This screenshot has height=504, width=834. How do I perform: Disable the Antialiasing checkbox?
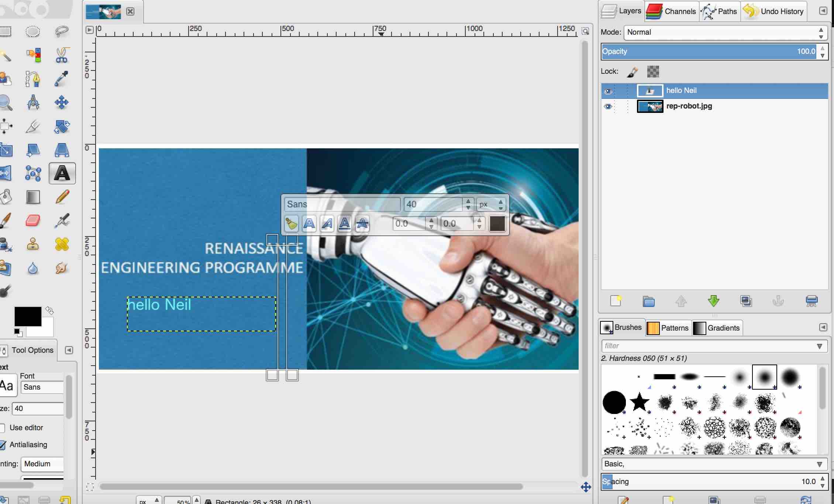point(3,445)
